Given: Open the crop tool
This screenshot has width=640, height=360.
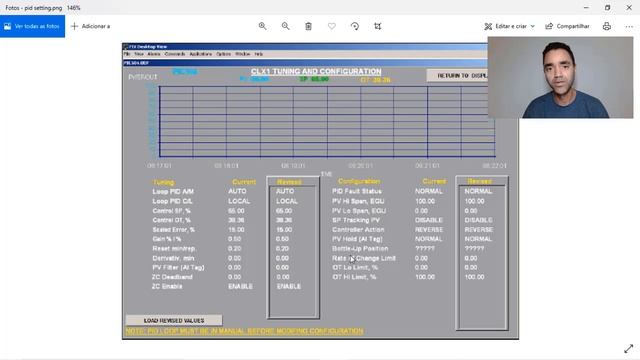Looking at the screenshot, I should [378, 26].
